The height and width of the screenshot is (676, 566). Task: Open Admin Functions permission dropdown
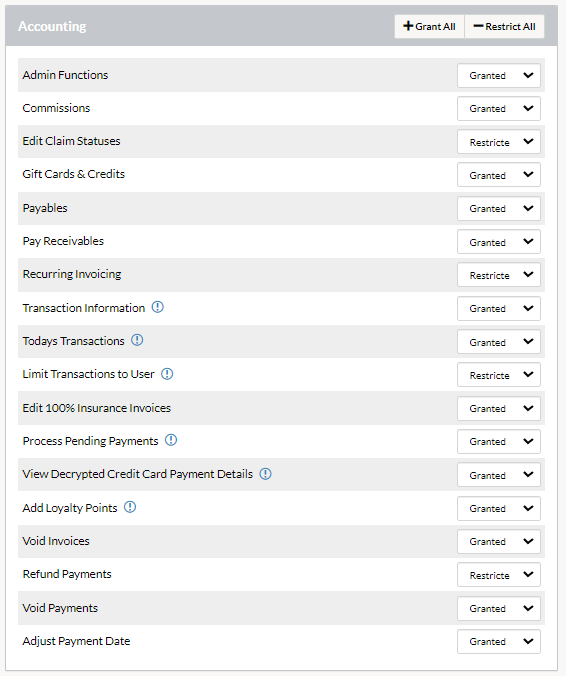tap(499, 75)
